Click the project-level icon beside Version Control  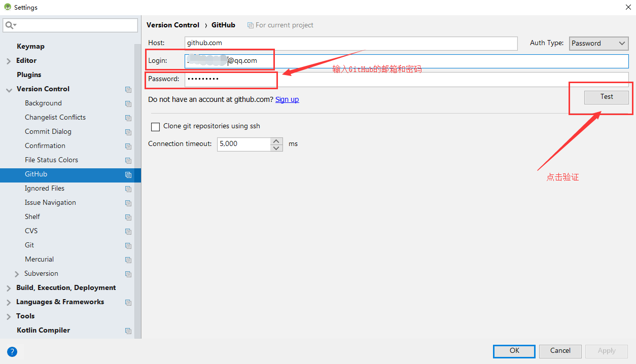click(128, 89)
